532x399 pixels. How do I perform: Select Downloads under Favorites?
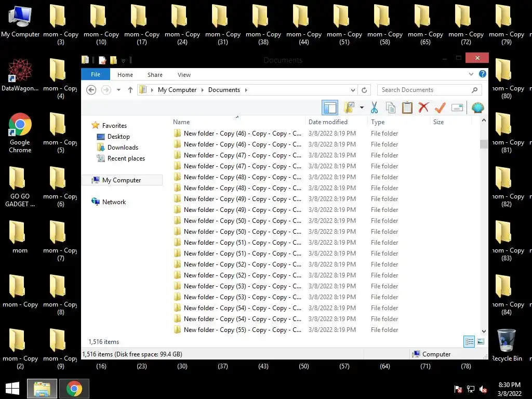click(x=117, y=147)
